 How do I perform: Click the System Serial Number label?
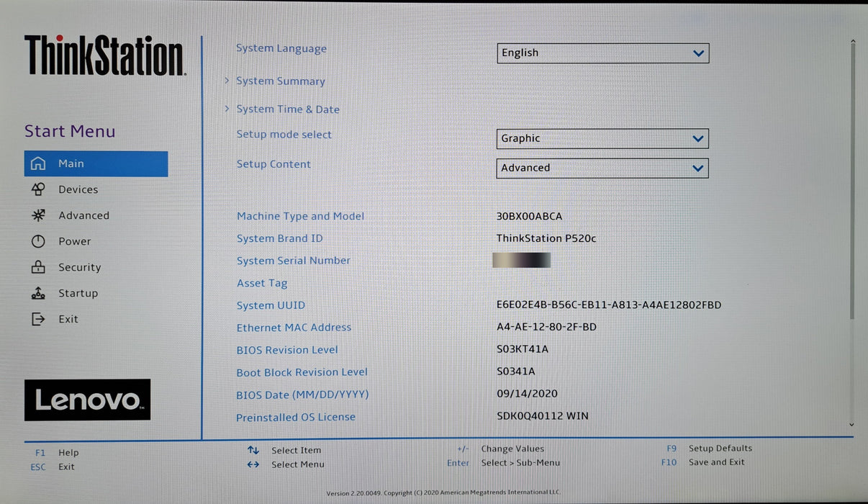pyautogui.click(x=294, y=261)
